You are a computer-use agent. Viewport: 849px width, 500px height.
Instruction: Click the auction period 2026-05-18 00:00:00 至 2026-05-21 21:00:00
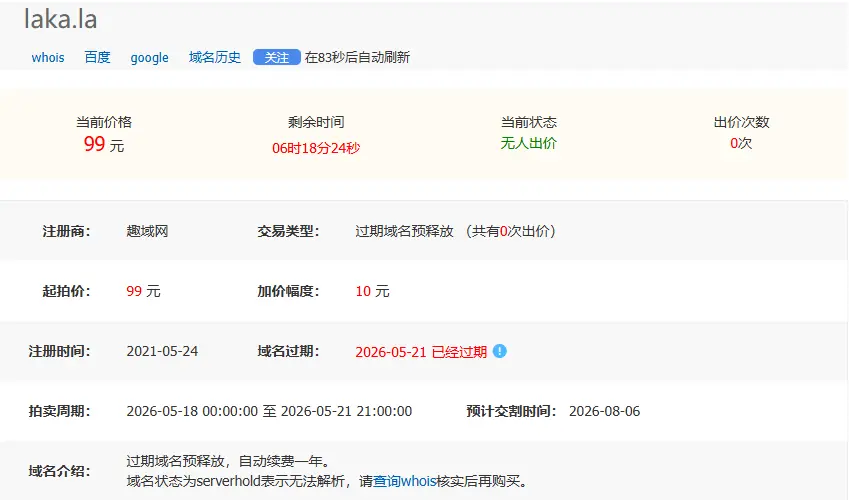pyautogui.click(x=269, y=411)
